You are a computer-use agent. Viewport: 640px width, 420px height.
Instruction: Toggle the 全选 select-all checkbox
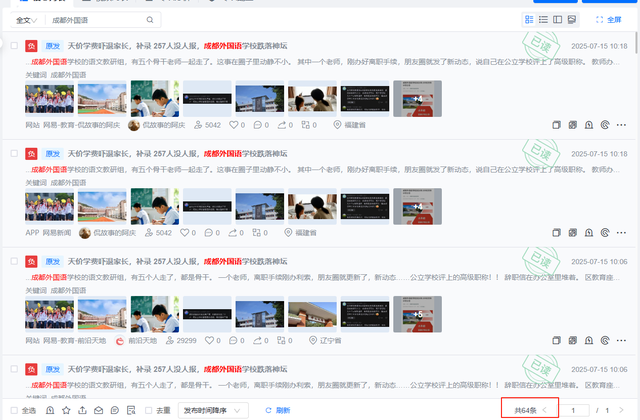tap(14, 410)
